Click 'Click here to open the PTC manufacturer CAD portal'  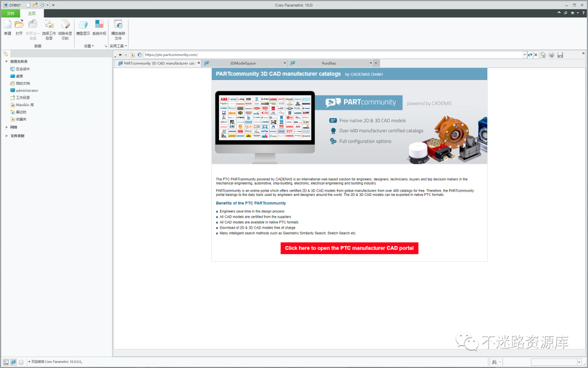(x=349, y=248)
